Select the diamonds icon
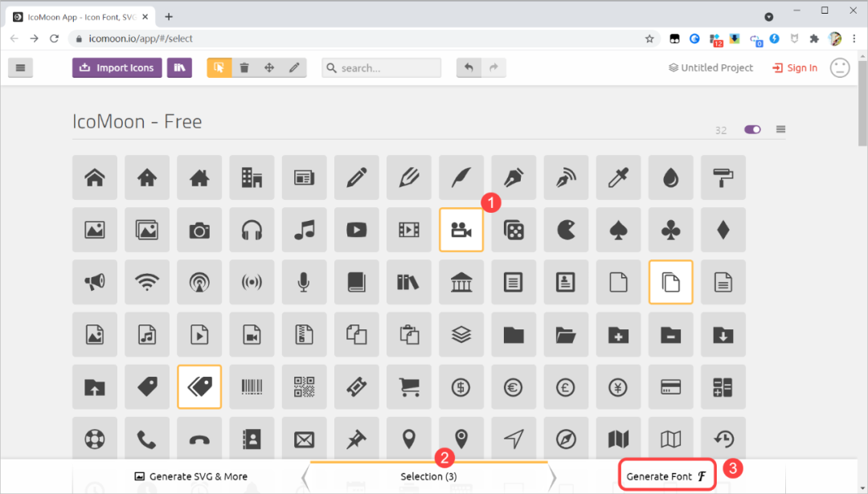 pos(723,230)
